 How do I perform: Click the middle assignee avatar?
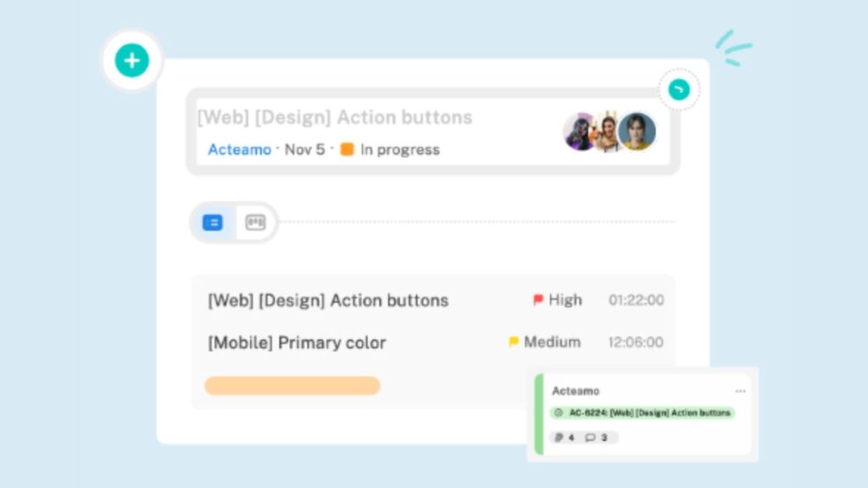click(x=607, y=131)
